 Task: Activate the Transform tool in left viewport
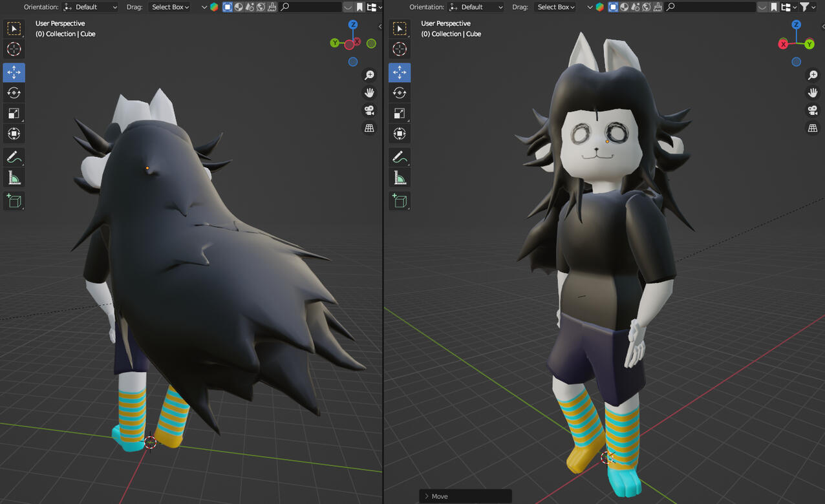pyautogui.click(x=14, y=134)
